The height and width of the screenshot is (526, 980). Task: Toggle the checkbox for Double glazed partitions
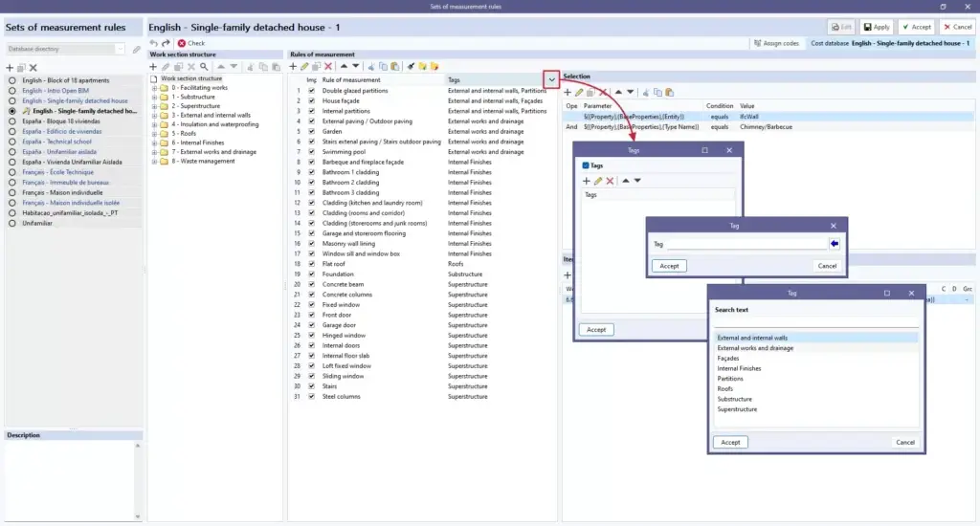(311, 90)
